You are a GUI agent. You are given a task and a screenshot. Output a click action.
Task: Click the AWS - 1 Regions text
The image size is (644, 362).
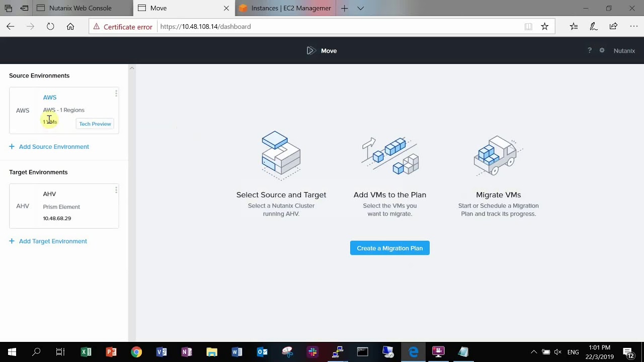click(x=63, y=110)
